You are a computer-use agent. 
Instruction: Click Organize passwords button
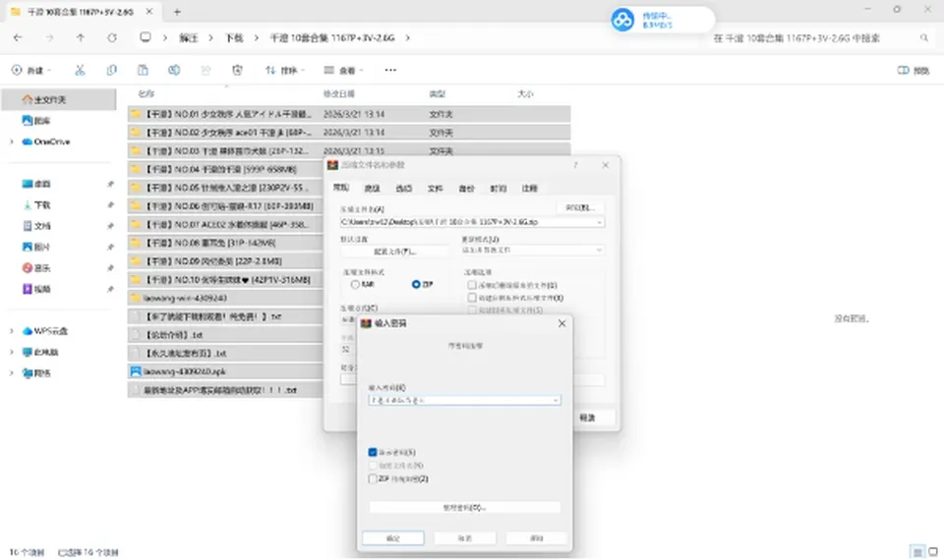(464, 507)
